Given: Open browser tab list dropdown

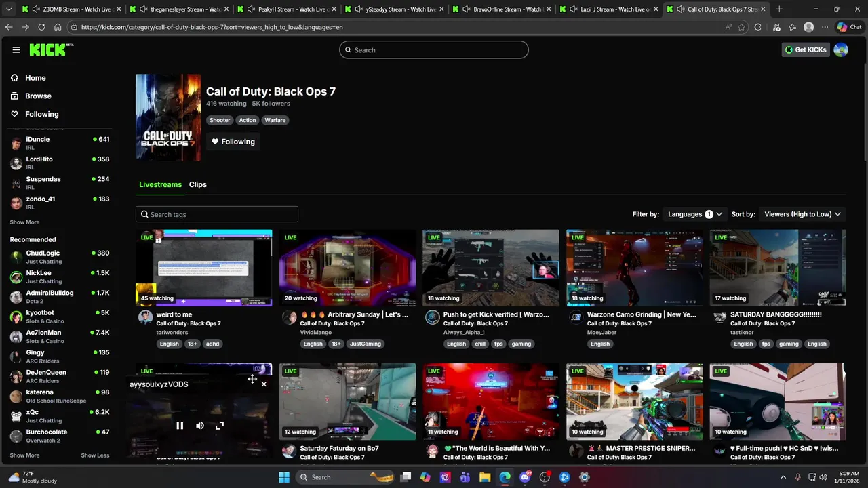Looking at the screenshot, I should [x=9, y=9].
